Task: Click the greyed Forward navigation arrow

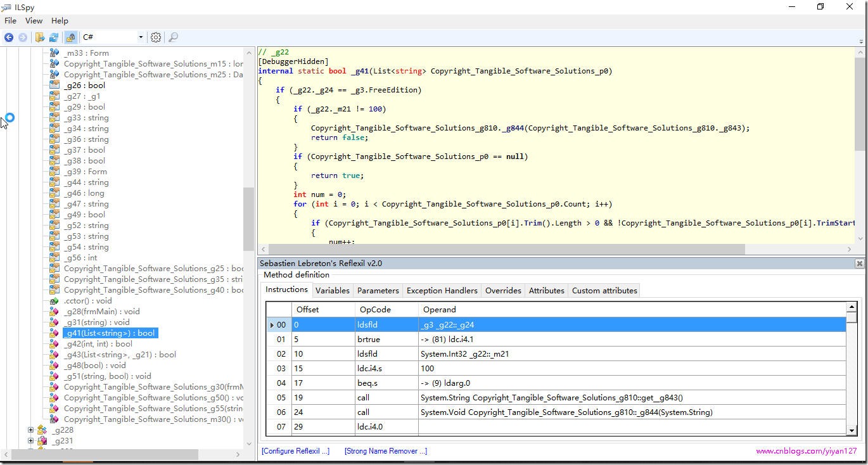Action: coord(23,37)
